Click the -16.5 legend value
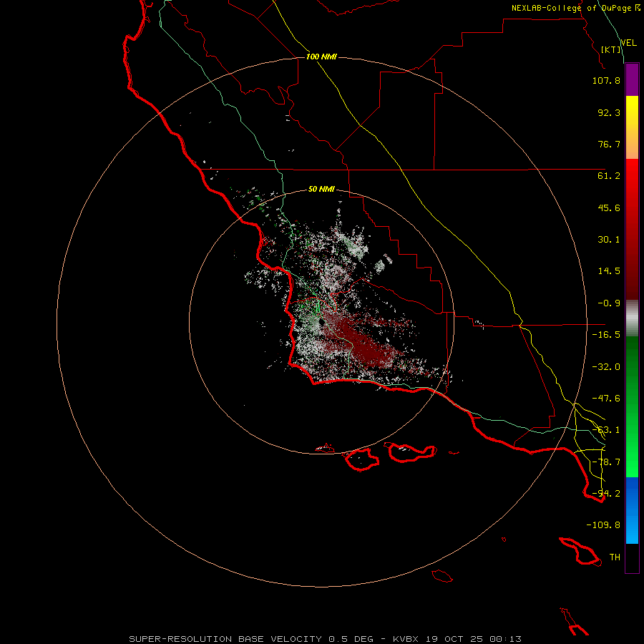This screenshot has width=644, height=644. [x=606, y=335]
